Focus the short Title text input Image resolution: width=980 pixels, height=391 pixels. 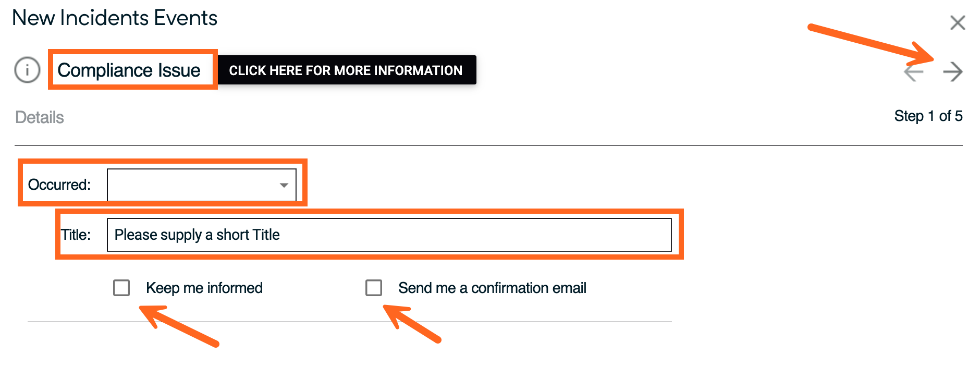389,235
